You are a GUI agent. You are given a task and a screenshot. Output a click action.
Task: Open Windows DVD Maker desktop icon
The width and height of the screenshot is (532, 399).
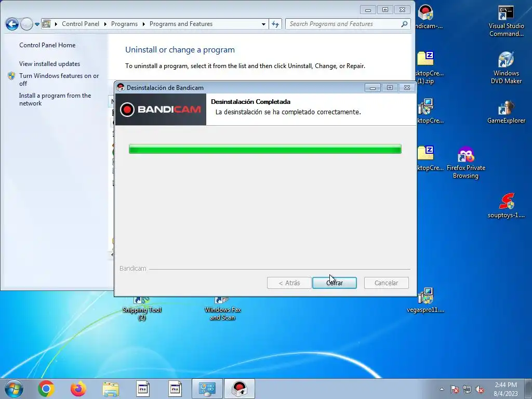[x=506, y=68]
